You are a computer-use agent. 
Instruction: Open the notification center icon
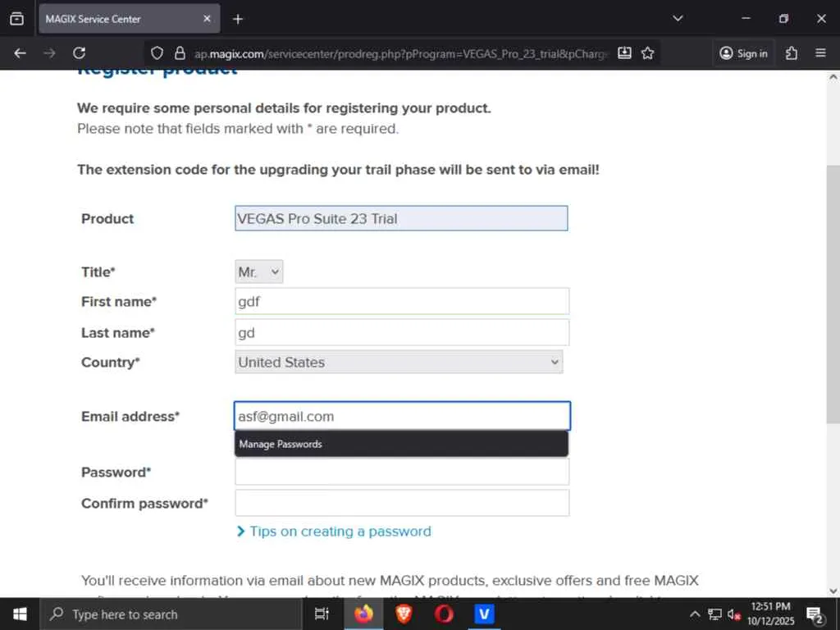[x=815, y=614]
